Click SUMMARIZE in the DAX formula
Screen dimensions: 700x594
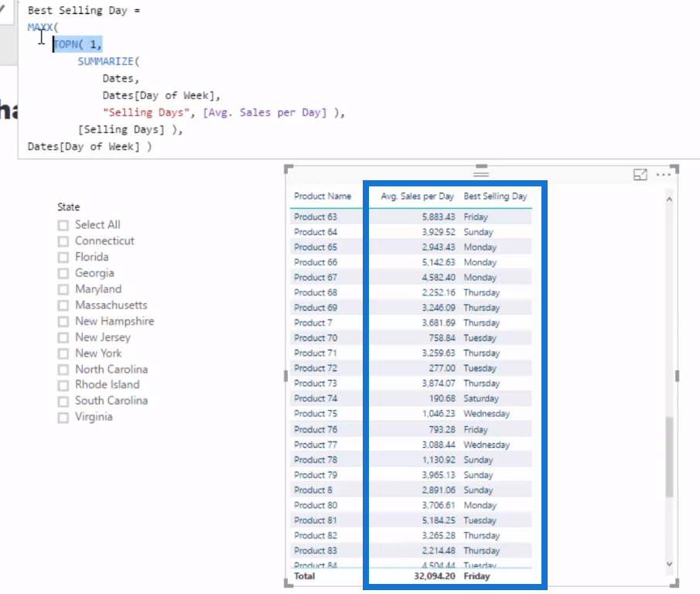[x=105, y=61]
